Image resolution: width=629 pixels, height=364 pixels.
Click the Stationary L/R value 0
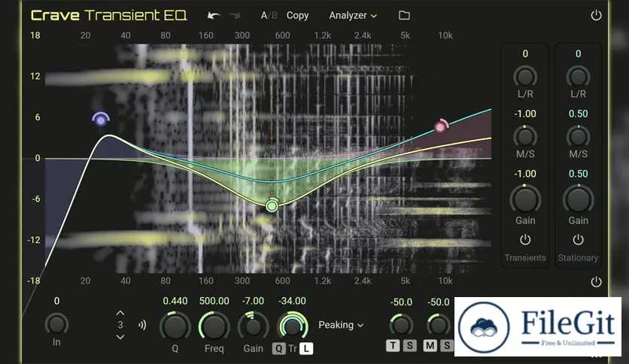pyautogui.click(x=578, y=53)
